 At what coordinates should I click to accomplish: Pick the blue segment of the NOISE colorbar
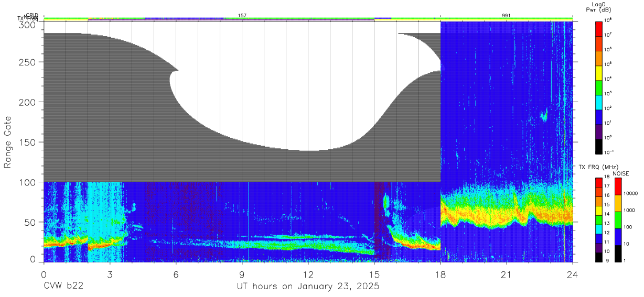[617, 237]
